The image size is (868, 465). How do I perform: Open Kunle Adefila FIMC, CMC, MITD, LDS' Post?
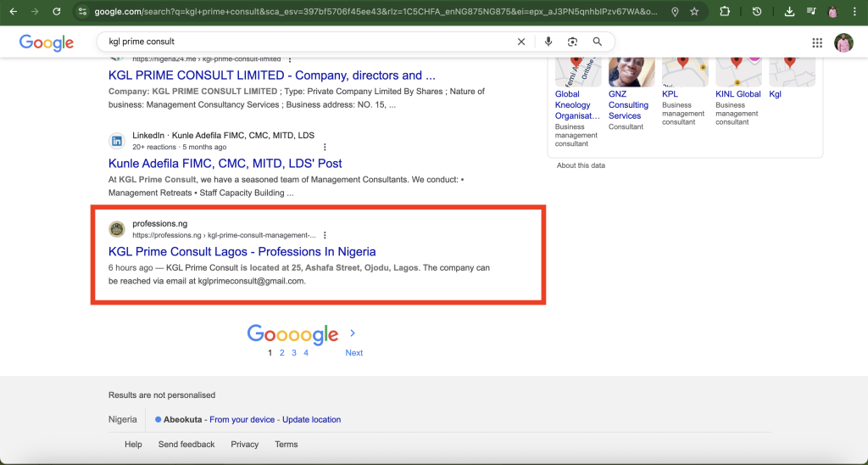tap(225, 164)
